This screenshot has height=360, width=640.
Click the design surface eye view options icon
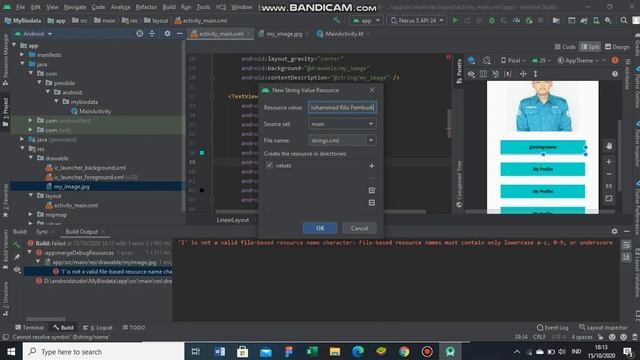pyautogui.click(x=471, y=74)
